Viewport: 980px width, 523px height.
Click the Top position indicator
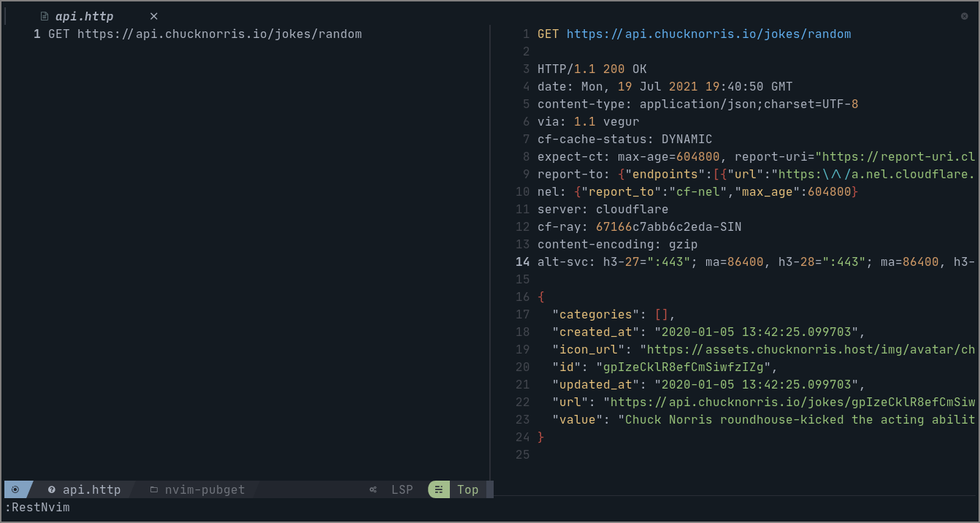(x=468, y=489)
